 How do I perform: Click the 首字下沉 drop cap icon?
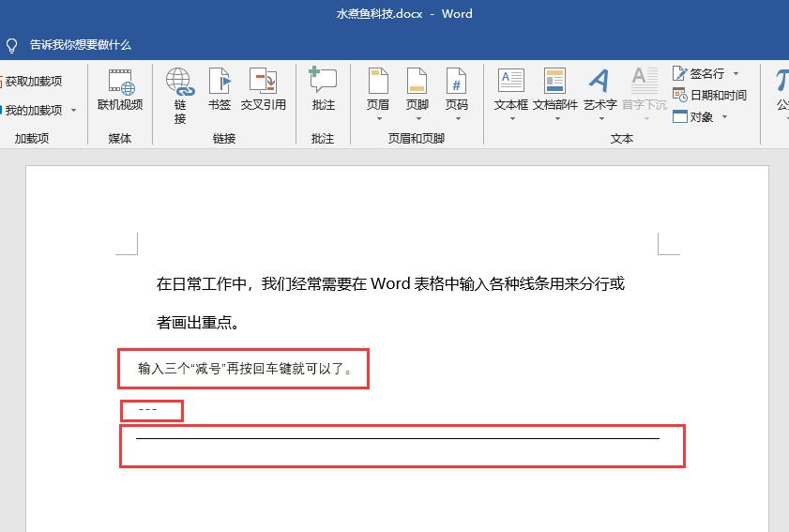(645, 81)
